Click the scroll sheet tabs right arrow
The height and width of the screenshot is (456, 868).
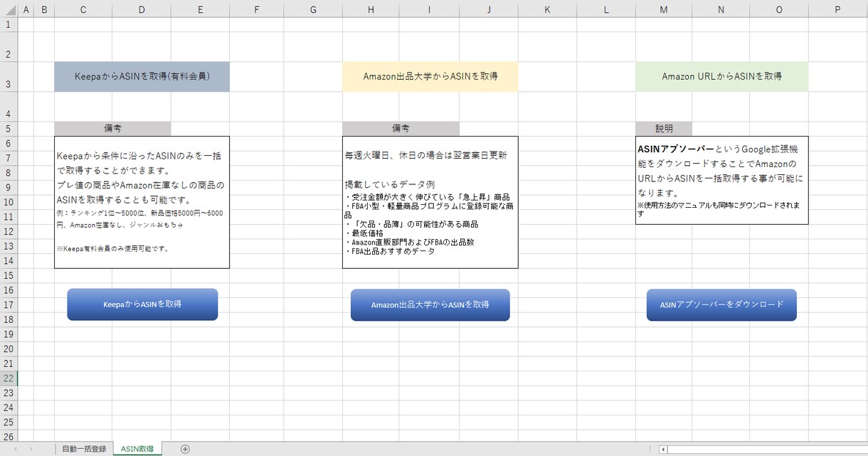pos(31,449)
